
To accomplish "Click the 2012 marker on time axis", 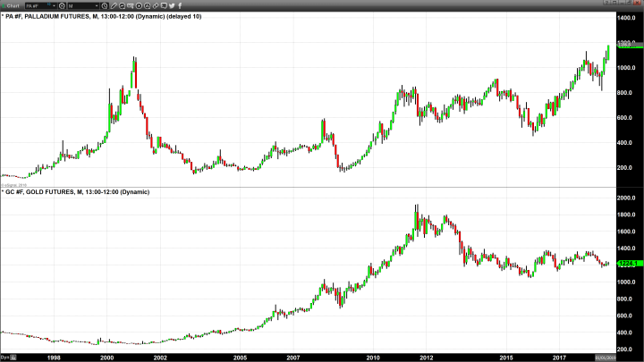I will pyautogui.click(x=426, y=356).
